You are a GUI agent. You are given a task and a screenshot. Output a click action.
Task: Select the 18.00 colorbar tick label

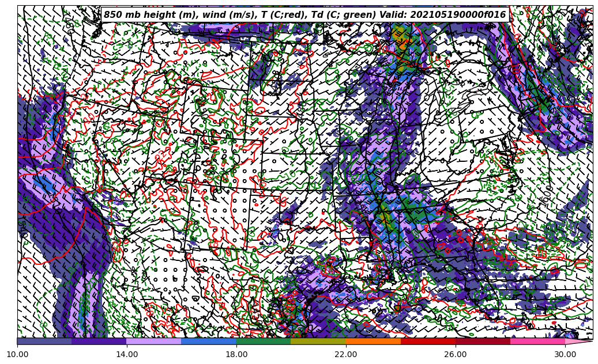(x=236, y=355)
